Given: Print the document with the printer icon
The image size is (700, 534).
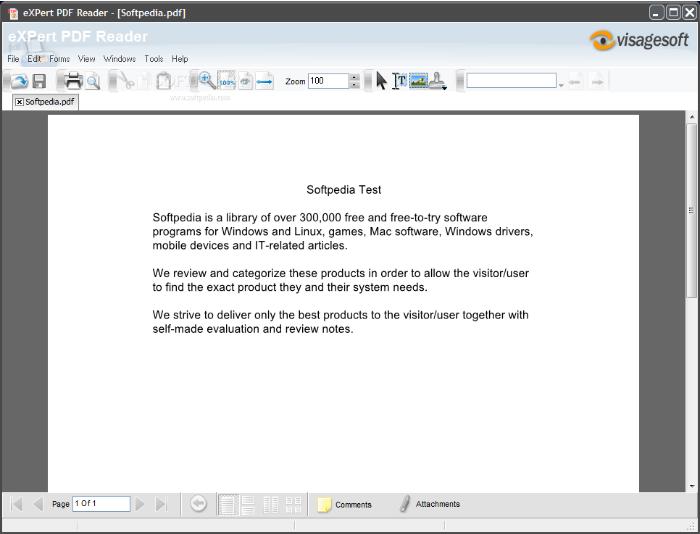Looking at the screenshot, I should (73, 81).
